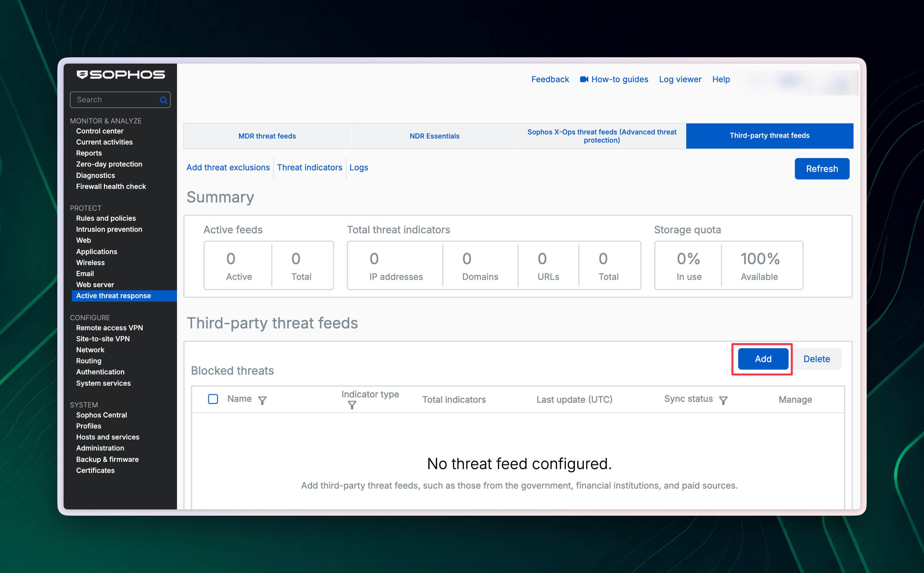This screenshot has height=573, width=924.
Task: Open Zero-day protection
Action: click(x=109, y=164)
